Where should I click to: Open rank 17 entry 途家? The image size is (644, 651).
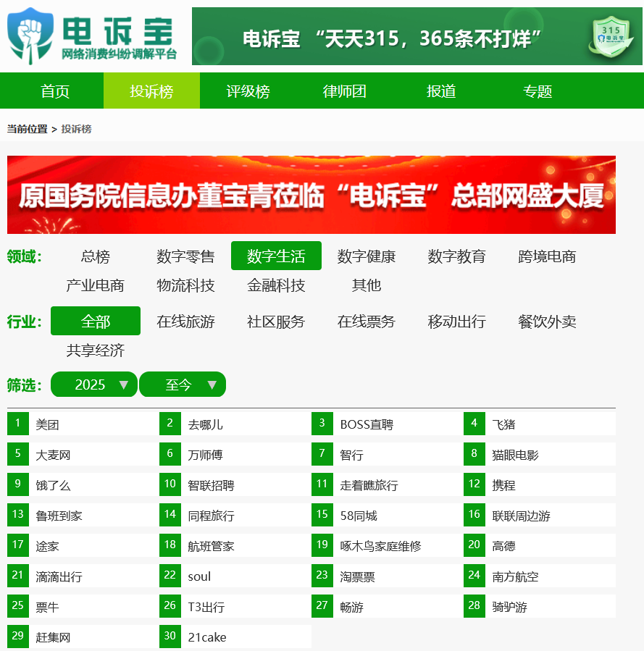coord(83,545)
